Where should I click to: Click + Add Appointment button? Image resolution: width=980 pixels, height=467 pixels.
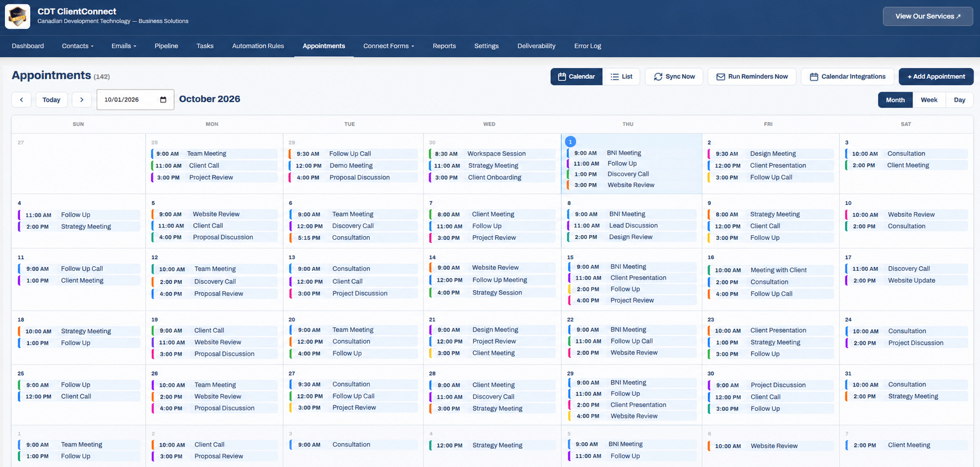tap(936, 77)
